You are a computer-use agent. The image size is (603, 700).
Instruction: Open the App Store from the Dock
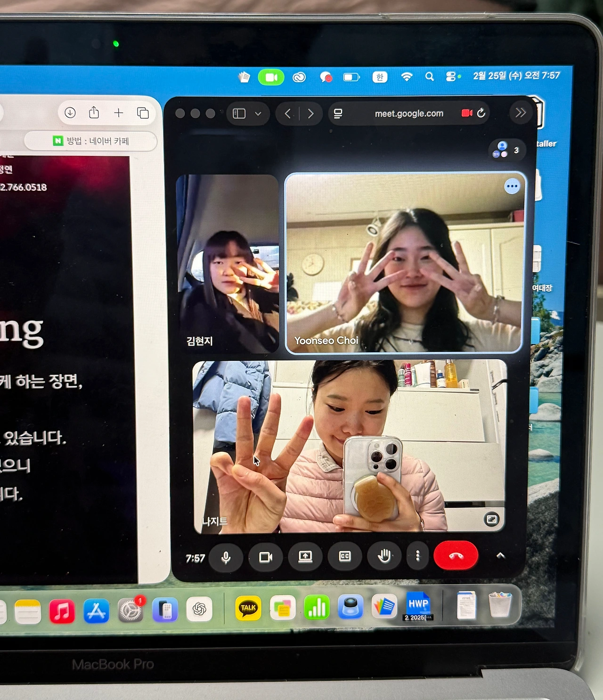pos(96,611)
